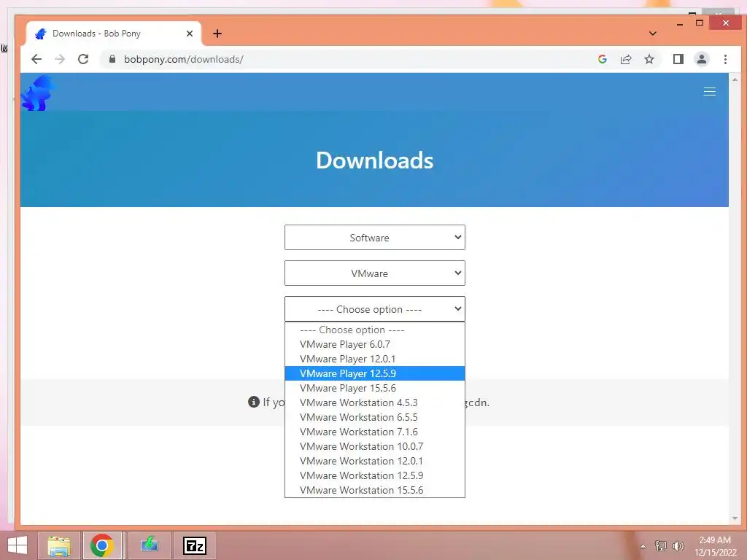Select VMware Workstation 12.5.9
747x560 pixels.
(x=375, y=475)
